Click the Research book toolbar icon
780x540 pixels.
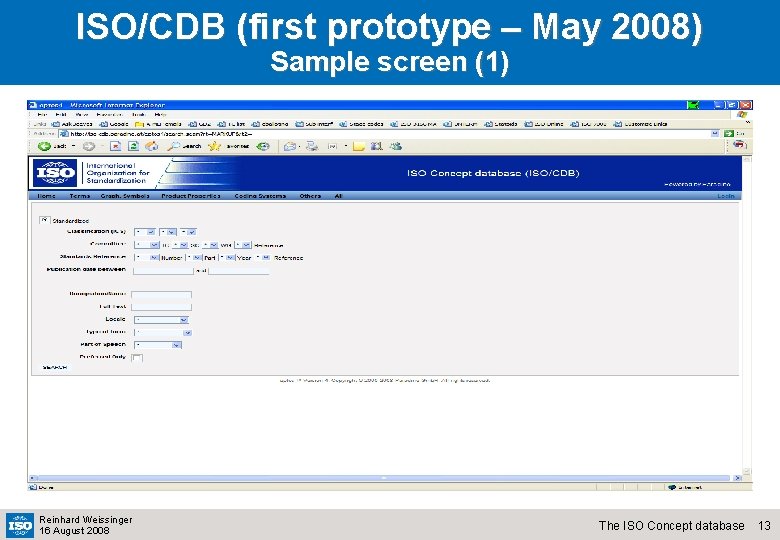click(377, 146)
